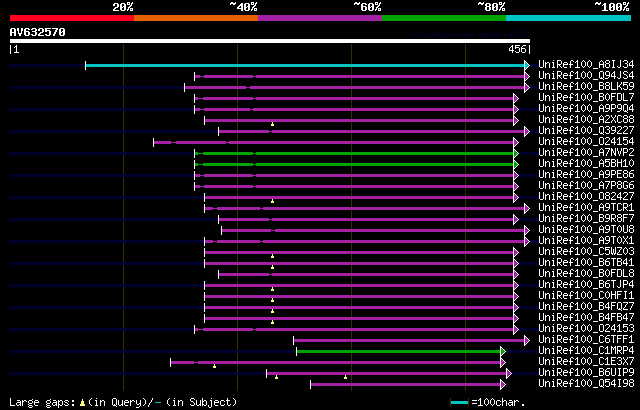Select the UniRef100_C0HFI1 label
640x410 pixels.
click(586, 296)
